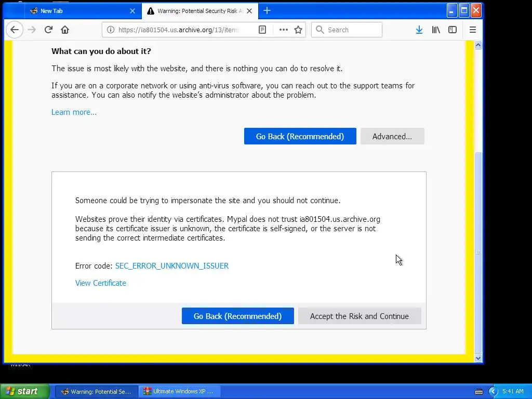The image size is (532, 399).
Task: Minimize the browser window
Action: click(x=451, y=10)
